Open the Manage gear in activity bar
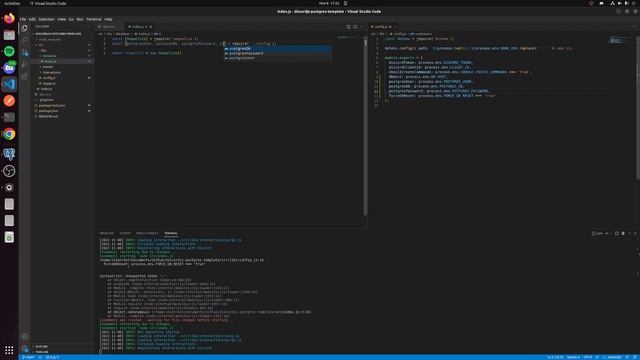Screen dimensions: 640x360 24,349
